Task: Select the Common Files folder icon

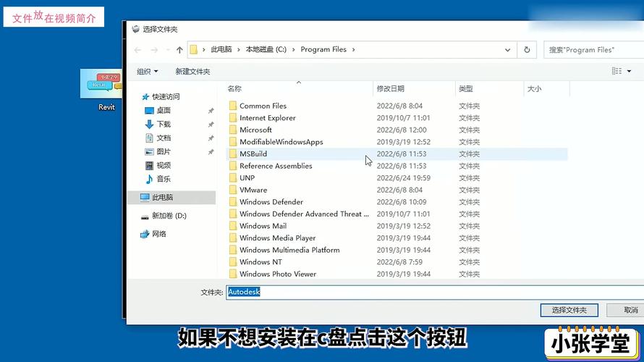Action: pos(233,106)
